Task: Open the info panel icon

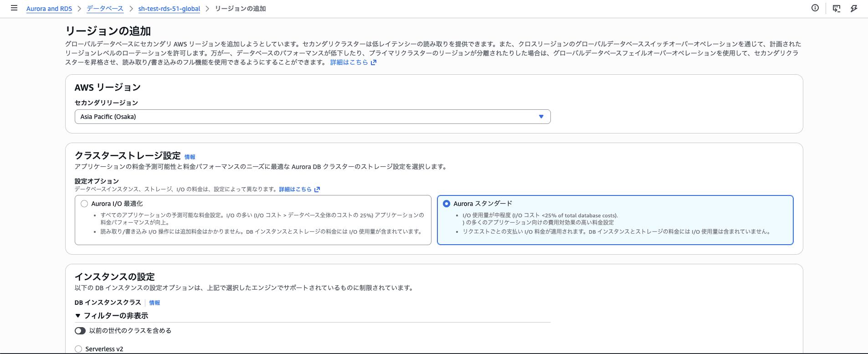Action: [x=815, y=8]
